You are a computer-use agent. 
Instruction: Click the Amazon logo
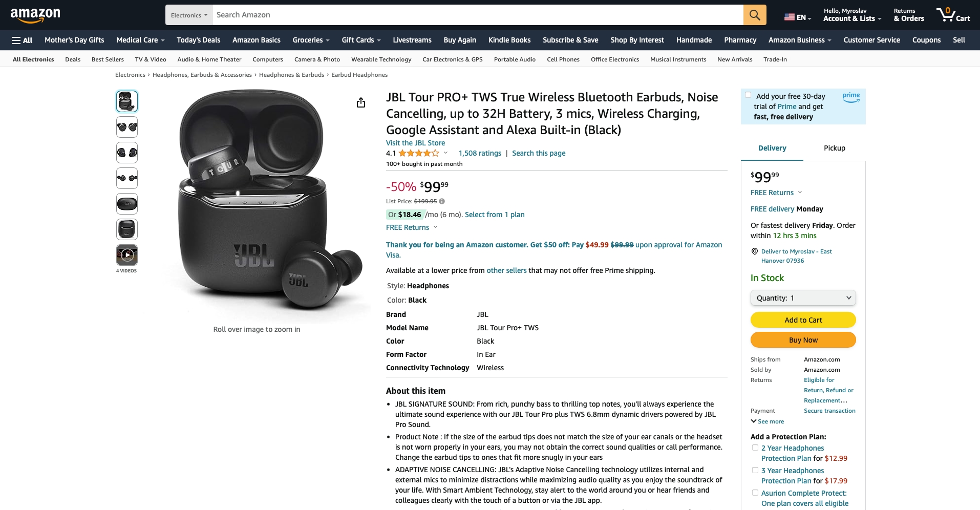(35, 15)
